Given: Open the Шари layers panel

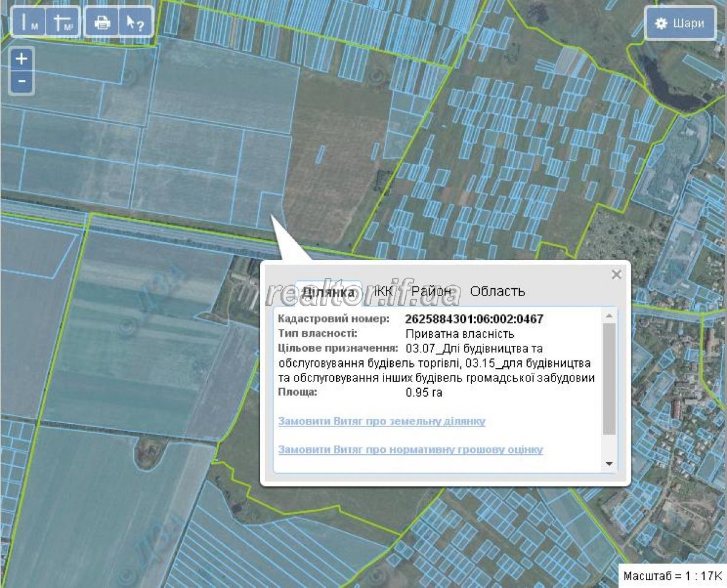Looking at the screenshot, I should tap(680, 24).
